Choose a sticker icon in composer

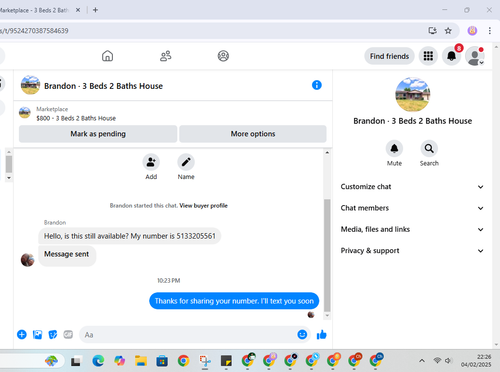(53, 334)
